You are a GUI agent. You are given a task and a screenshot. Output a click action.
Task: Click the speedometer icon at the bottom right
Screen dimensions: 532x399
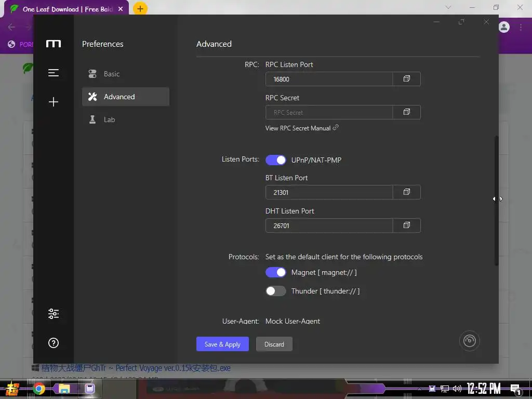[469, 341]
